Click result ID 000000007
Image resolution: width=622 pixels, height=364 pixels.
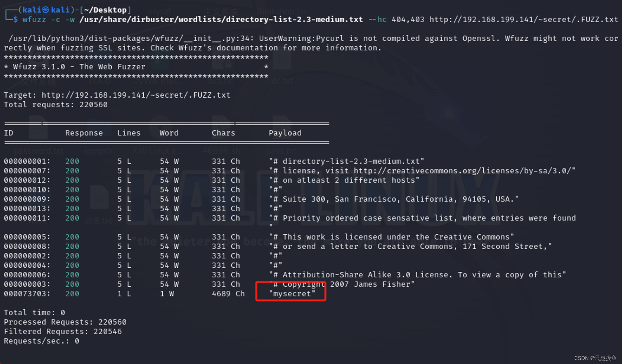pyautogui.click(x=27, y=171)
